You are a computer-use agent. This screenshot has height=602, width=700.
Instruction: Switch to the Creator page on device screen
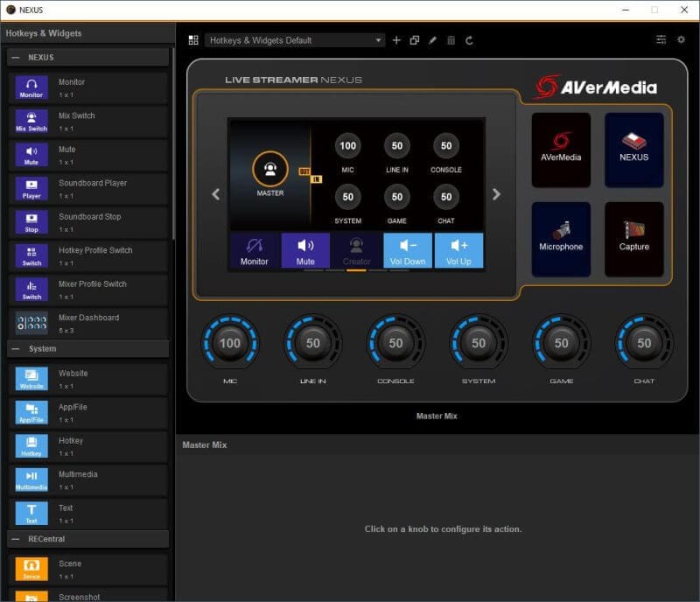point(356,250)
